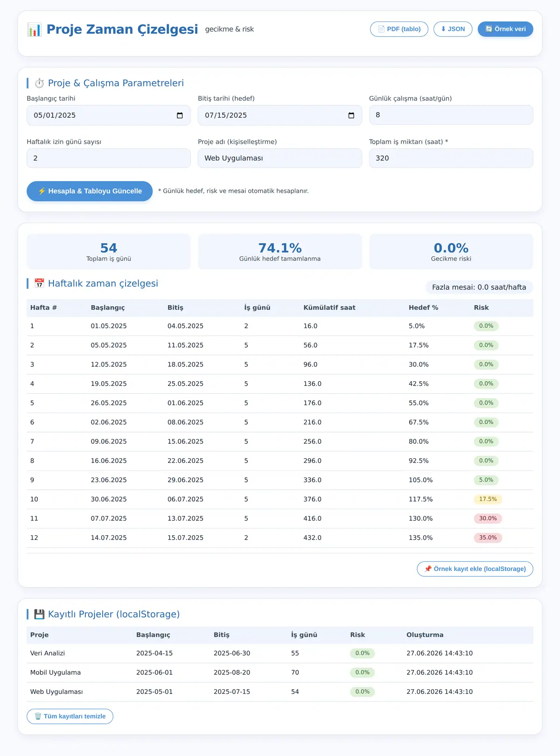Click the 35.0% risk badge in week 12

click(x=488, y=538)
